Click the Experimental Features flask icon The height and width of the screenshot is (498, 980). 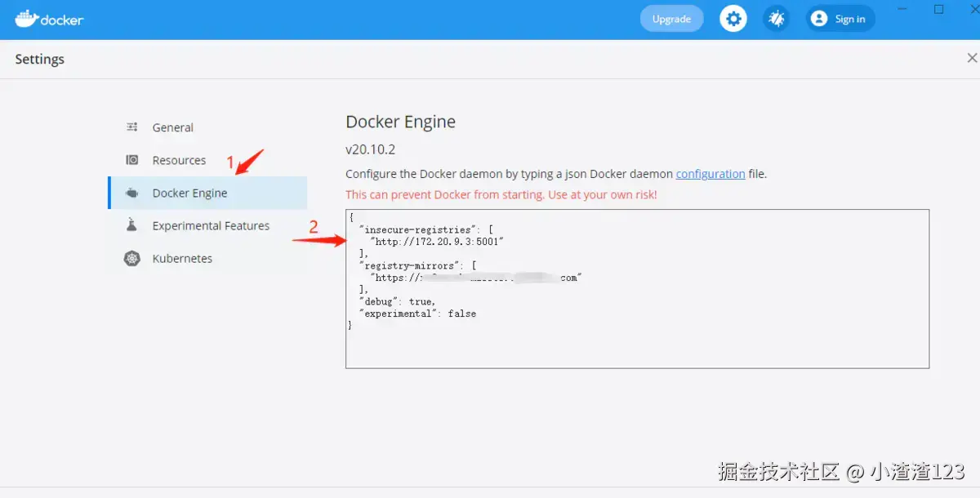132,225
